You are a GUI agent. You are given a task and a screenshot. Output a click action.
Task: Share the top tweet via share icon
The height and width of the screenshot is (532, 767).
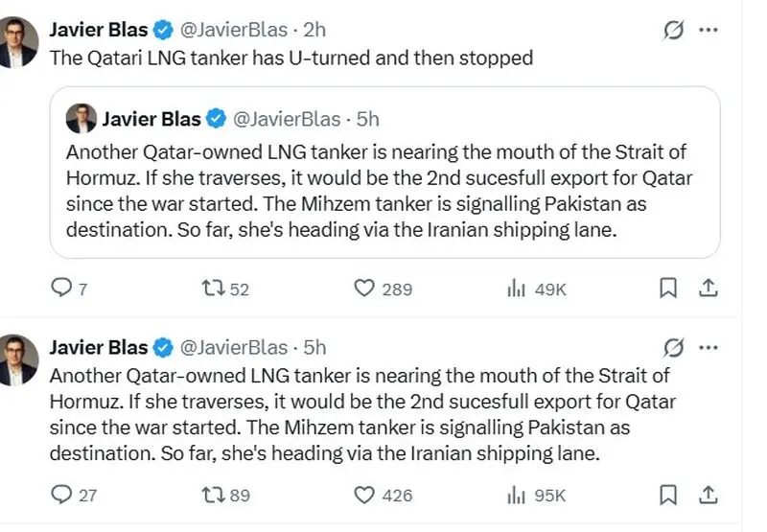coord(709,288)
